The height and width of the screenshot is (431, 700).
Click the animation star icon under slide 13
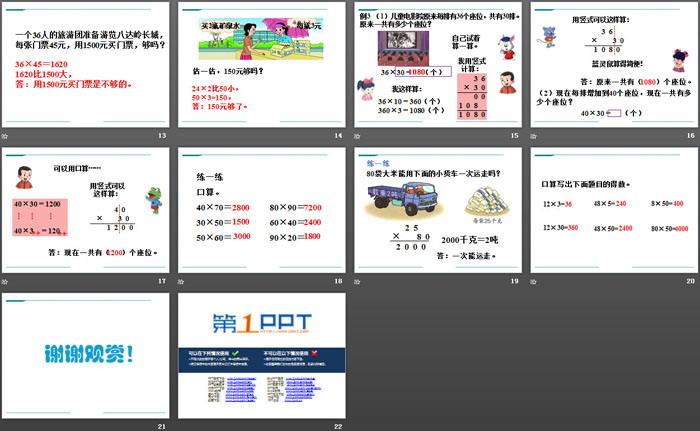(5, 135)
